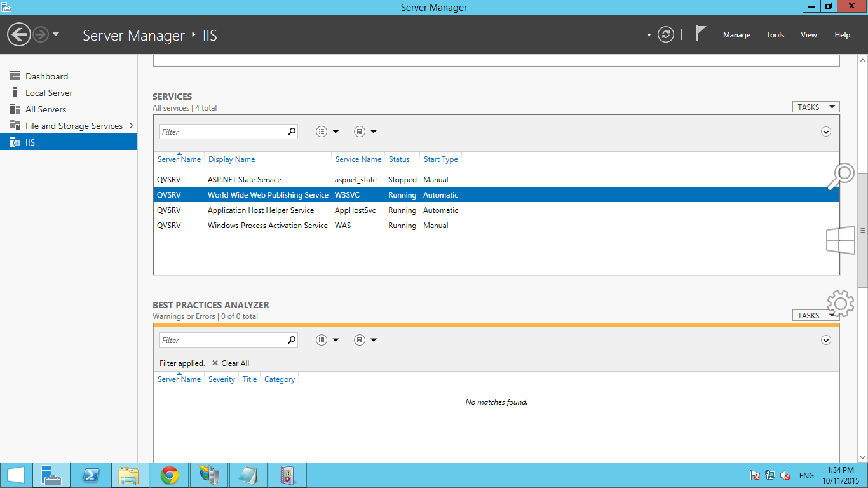This screenshot has height=488, width=868.
Task: Sort Services by Start Type column
Action: [441, 159]
